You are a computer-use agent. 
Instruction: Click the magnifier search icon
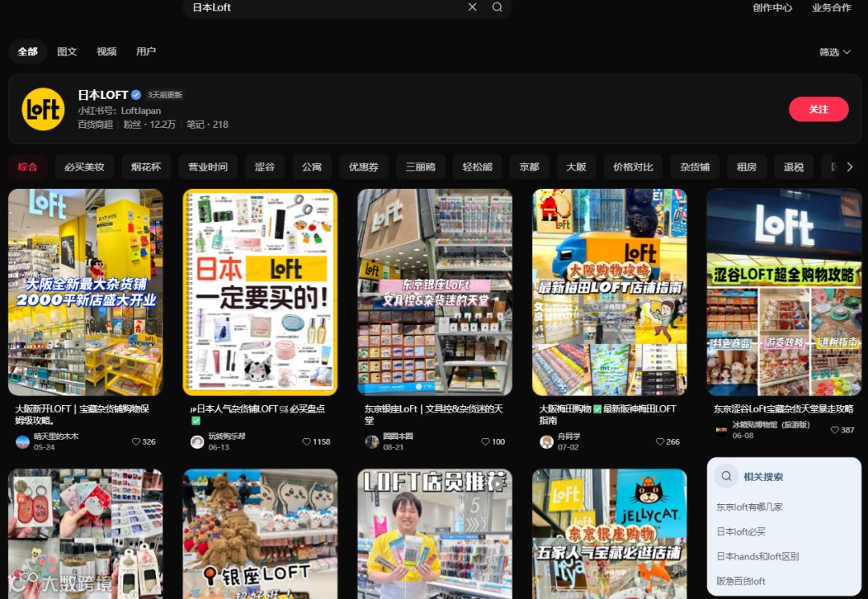click(497, 7)
